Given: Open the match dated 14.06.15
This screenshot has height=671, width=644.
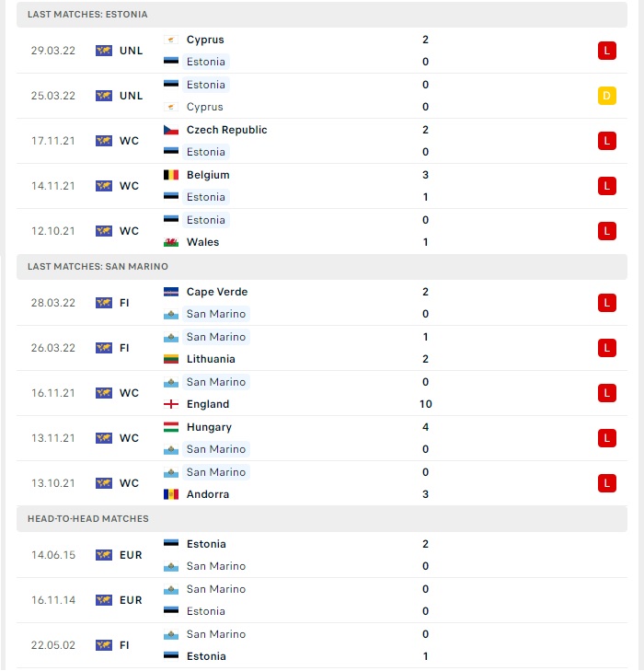Looking at the screenshot, I should click(322, 555).
